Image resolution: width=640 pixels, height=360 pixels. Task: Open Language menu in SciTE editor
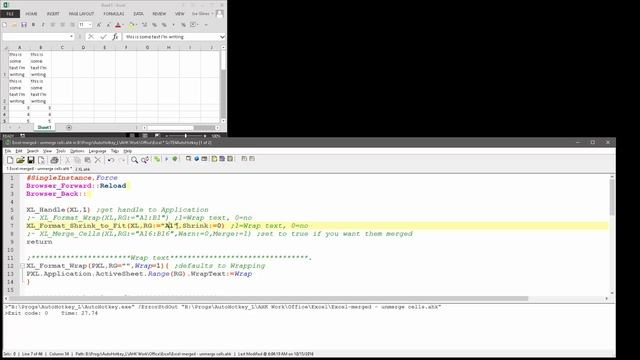[97, 151]
